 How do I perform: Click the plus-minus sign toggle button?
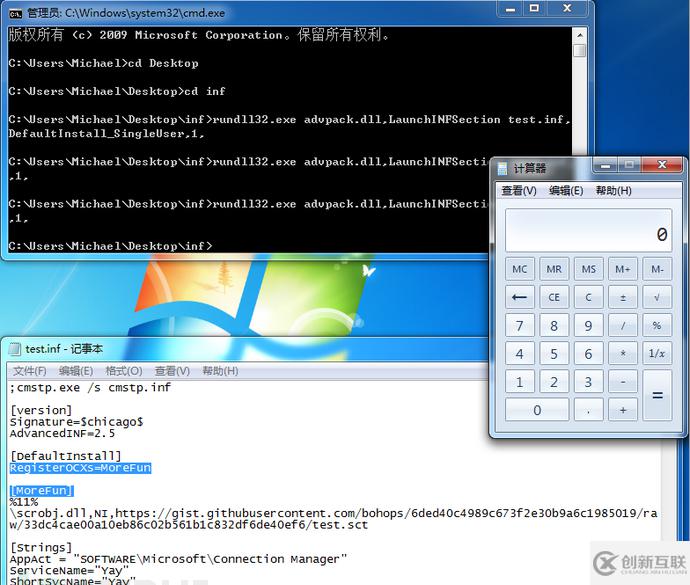tap(623, 297)
